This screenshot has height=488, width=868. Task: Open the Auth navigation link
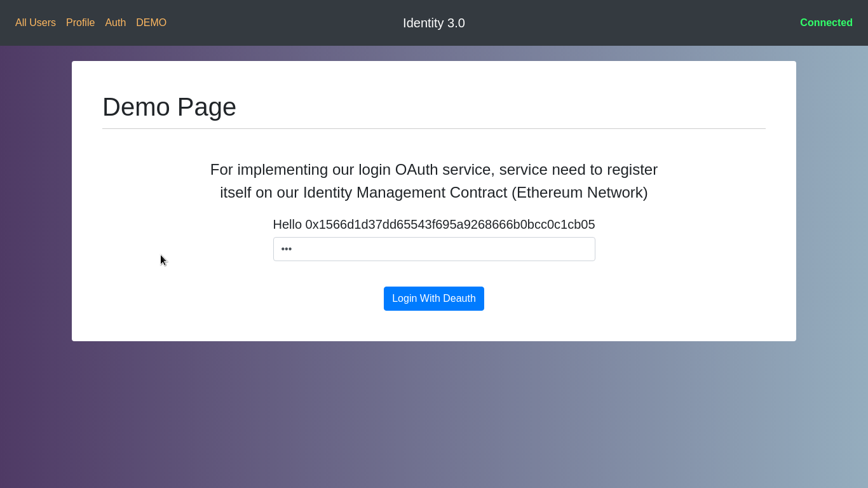[116, 23]
